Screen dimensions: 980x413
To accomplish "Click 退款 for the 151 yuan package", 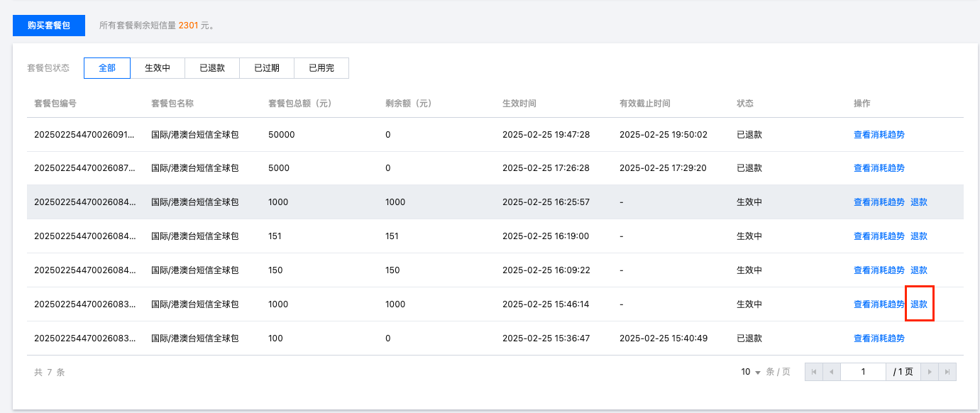I will 919,236.
